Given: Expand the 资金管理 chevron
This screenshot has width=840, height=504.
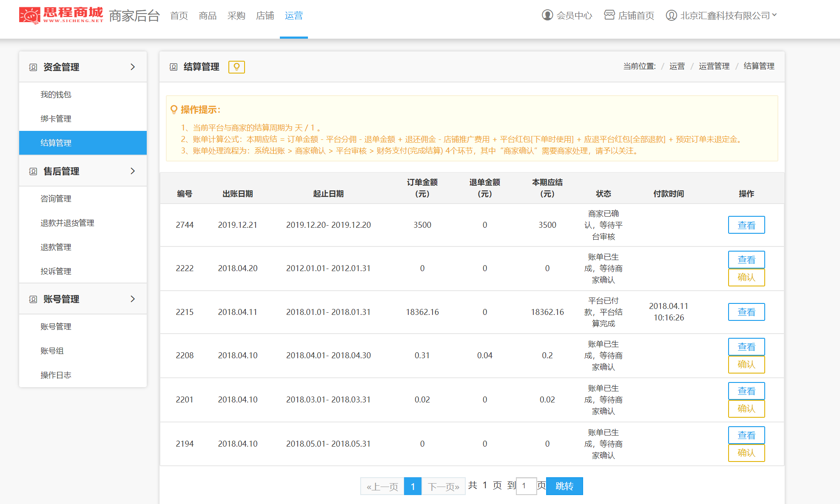Looking at the screenshot, I should [x=133, y=67].
